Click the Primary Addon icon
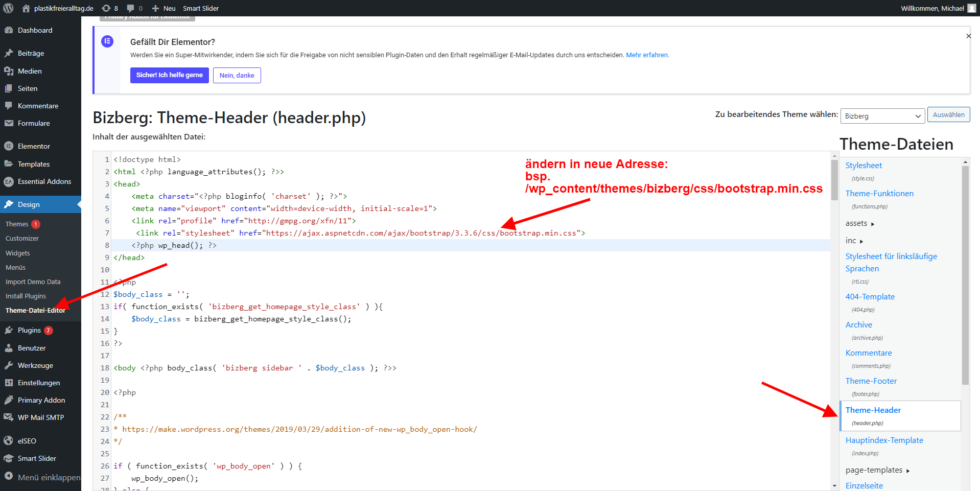 9,400
